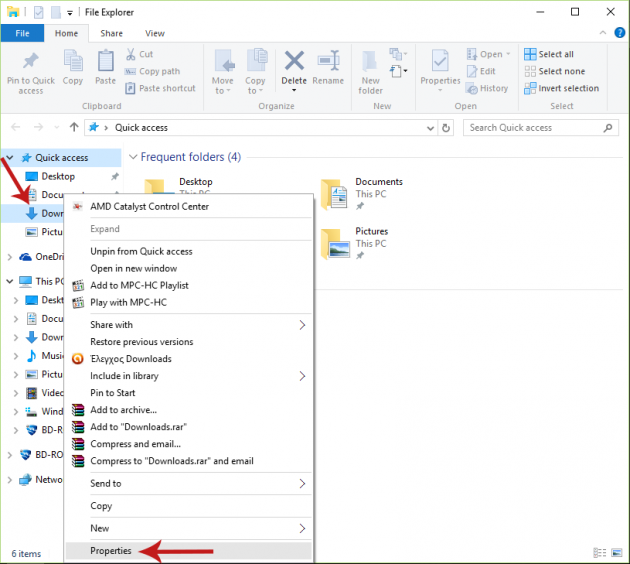The width and height of the screenshot is (630, 564).
Task: Choose Unpin from Quick access
Action: click(141, 251)
